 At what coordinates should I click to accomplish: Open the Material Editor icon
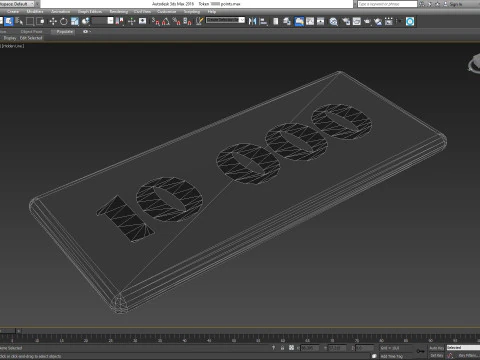pos(334,21)
